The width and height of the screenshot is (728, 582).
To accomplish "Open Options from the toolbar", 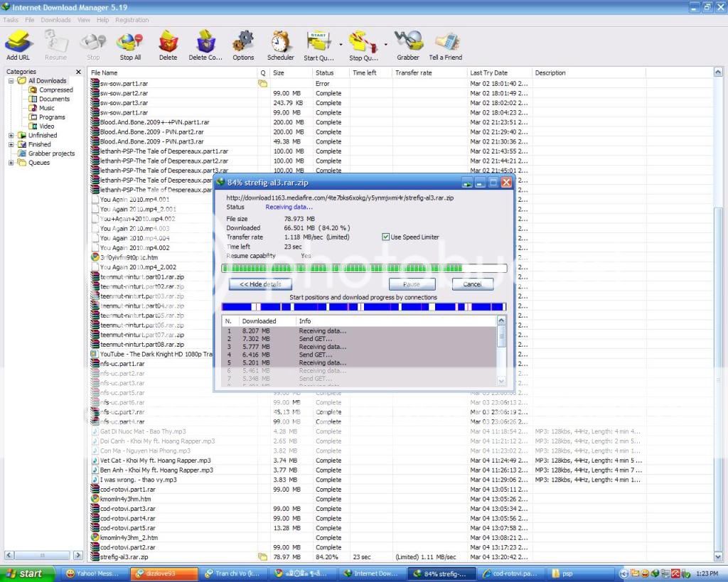I will click(242, 44).
